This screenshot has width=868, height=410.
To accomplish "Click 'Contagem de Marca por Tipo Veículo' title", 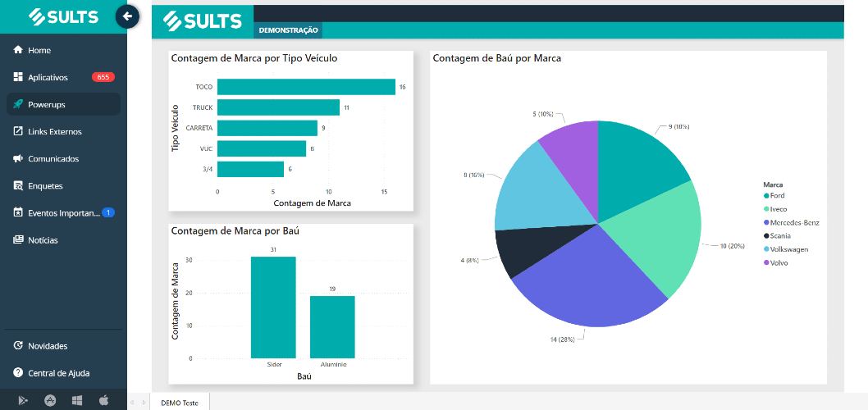I will click(x=254, y=58).
